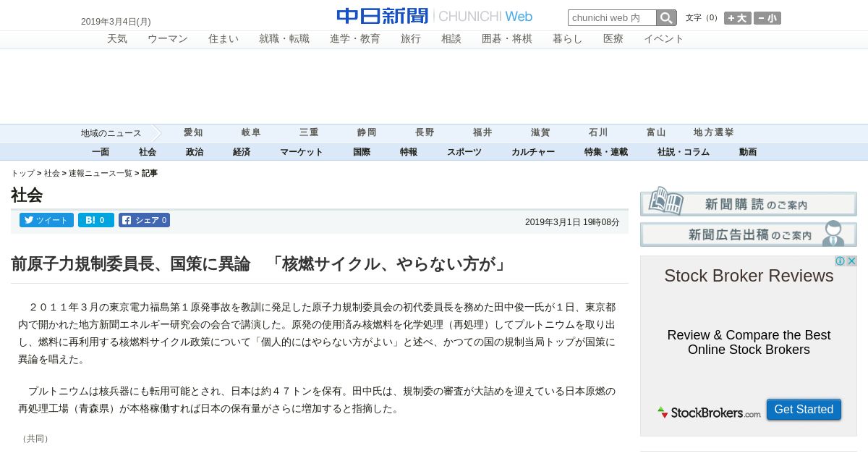The width and height of the screenshot is (868, 456).
Task: Focus the chunichi web 内 search field
Action: pos(612,18)
